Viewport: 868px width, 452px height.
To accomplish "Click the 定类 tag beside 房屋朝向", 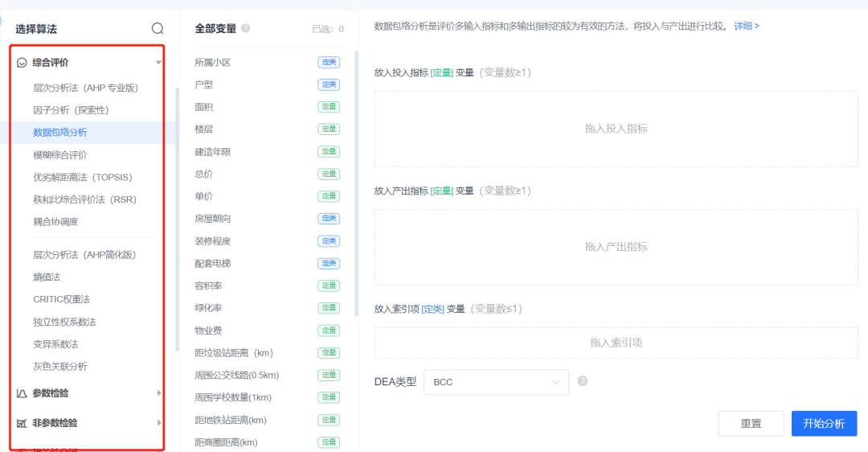I will coord(329,218).
